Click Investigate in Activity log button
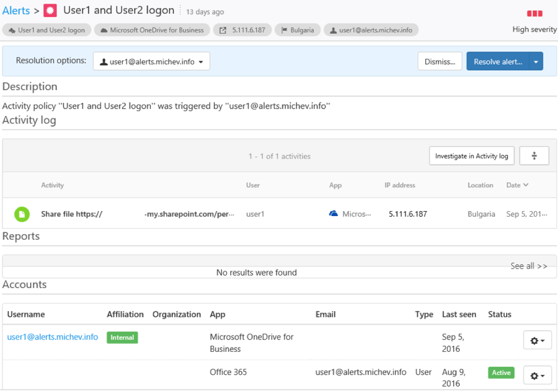The height and width of the screenshot is (392, 558). point(472,156)
